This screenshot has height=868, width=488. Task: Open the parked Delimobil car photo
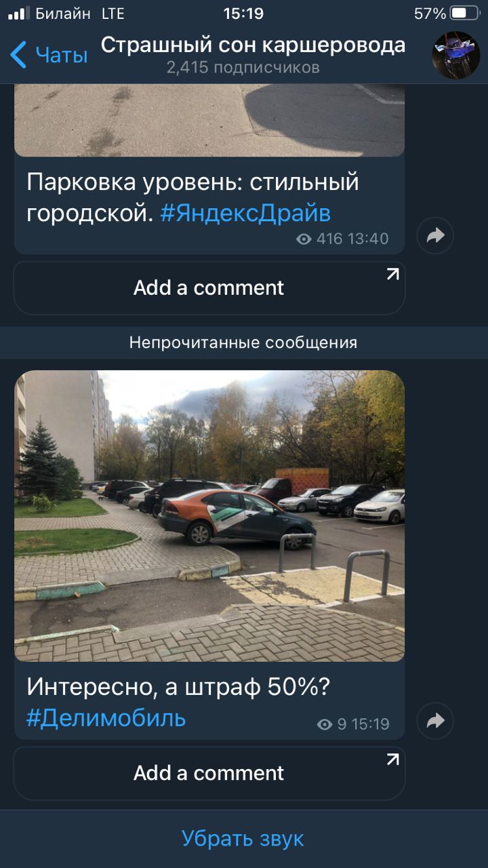coord(209,516)
